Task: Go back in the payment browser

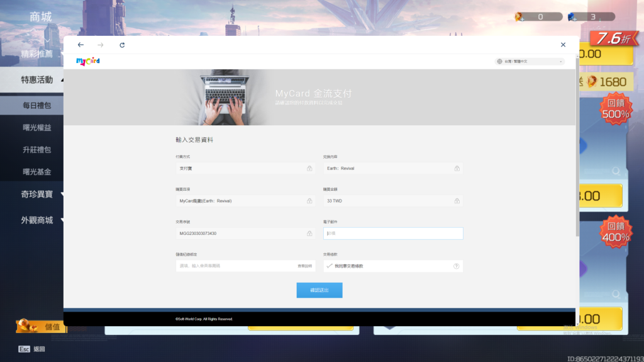Action: tap(80, 45)
